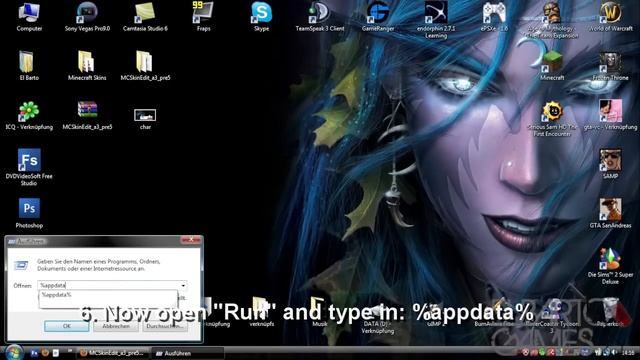
Task: Launch Serious Sam HD The First Encounter
Action: pos(552,118)
